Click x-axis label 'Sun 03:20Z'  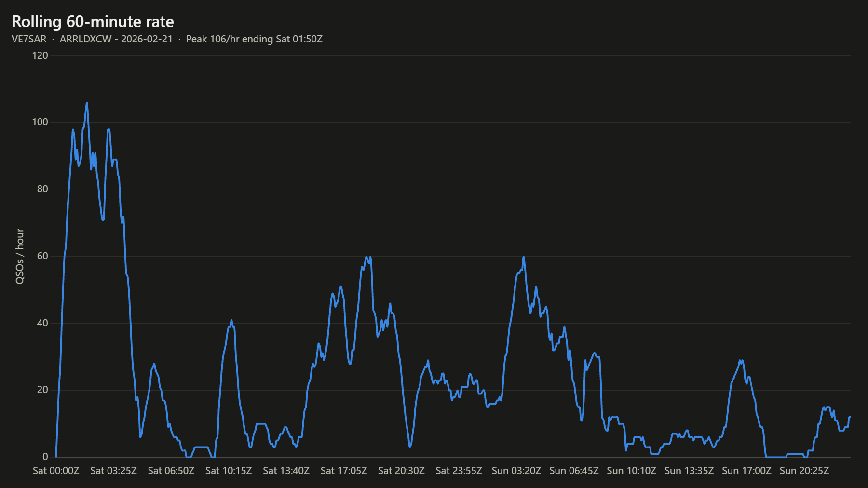click(x=516, y=471)
